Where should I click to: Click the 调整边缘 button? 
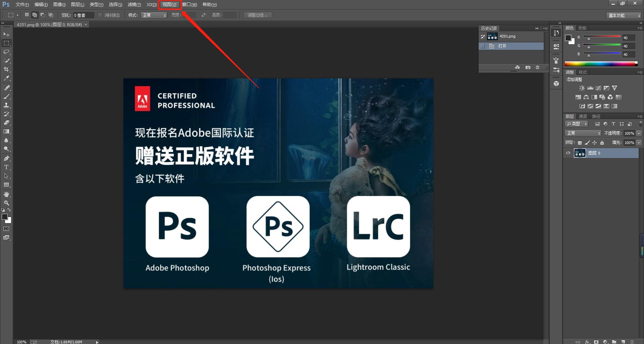(258, 15)
